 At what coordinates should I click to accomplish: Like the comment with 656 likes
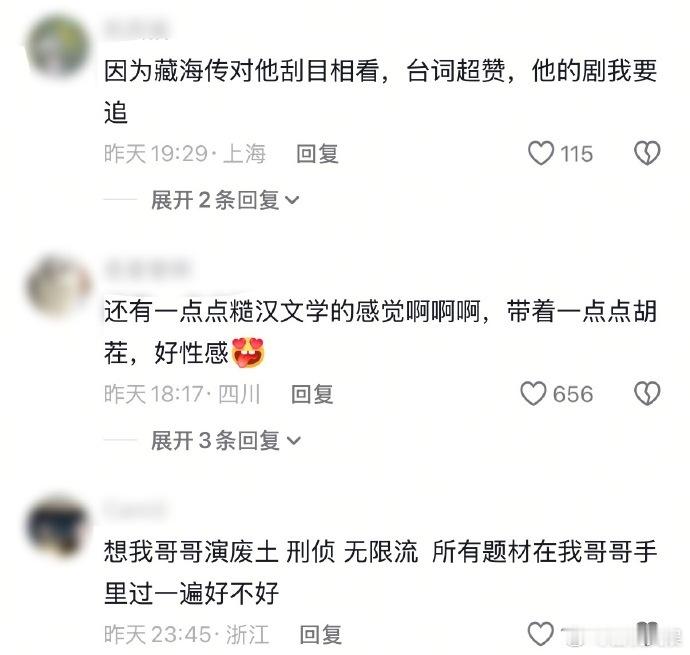click(533, 393)
